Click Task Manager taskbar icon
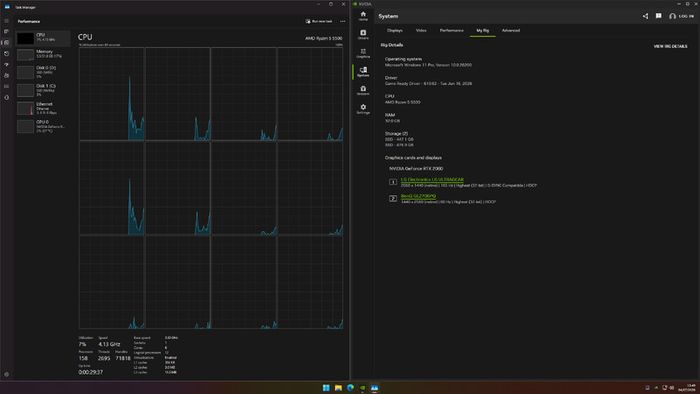Viewport: 700px width, 394px height. 375,387
